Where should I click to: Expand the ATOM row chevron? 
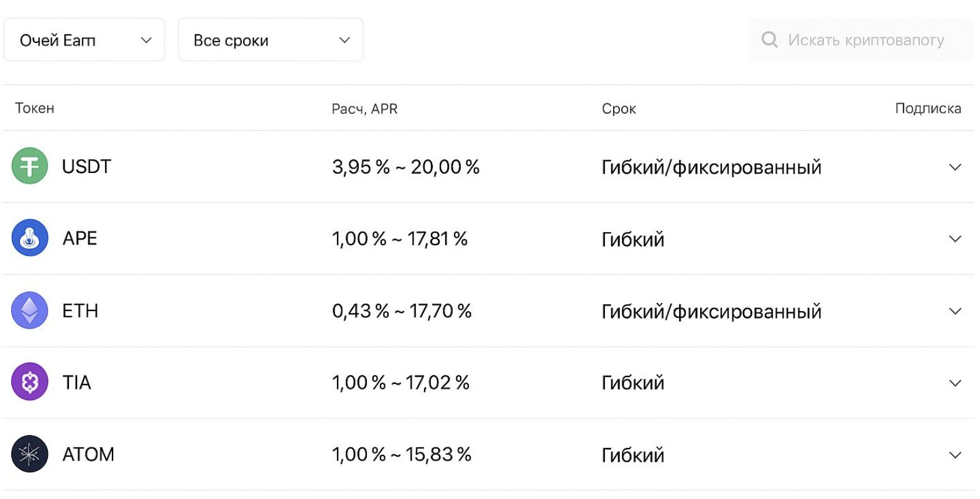click(x=955, y=455)
